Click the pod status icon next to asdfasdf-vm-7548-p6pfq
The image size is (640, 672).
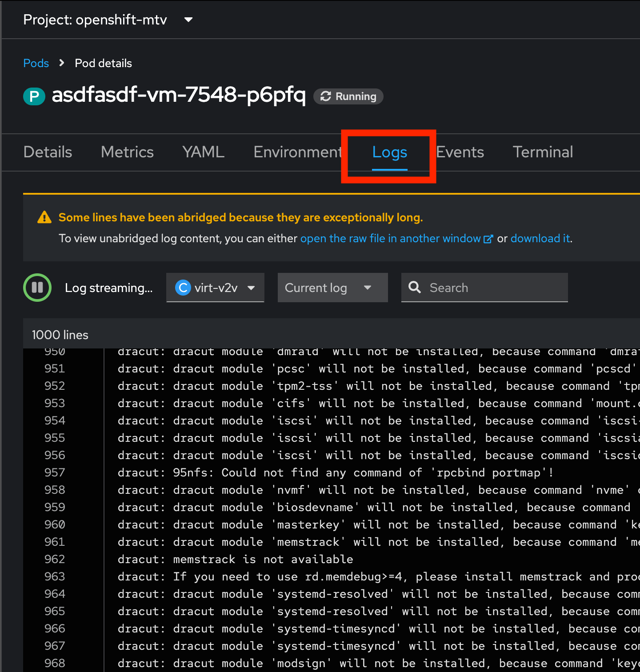[34, 96]
